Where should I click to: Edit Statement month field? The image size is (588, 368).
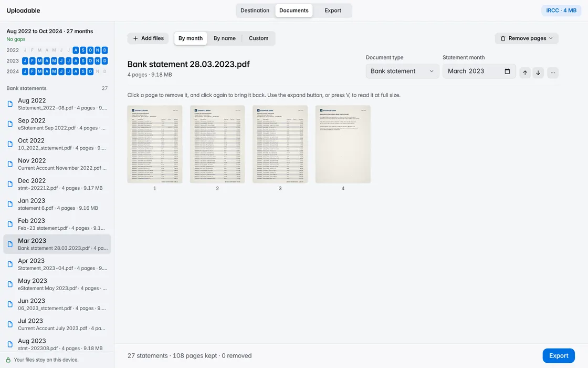tap(479, 71)
